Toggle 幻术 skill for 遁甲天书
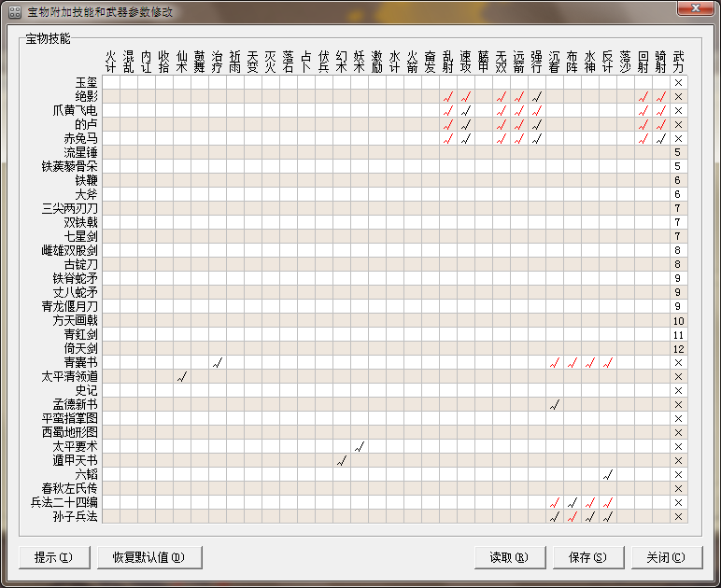721x588 pixels. [x=342, y=460]
